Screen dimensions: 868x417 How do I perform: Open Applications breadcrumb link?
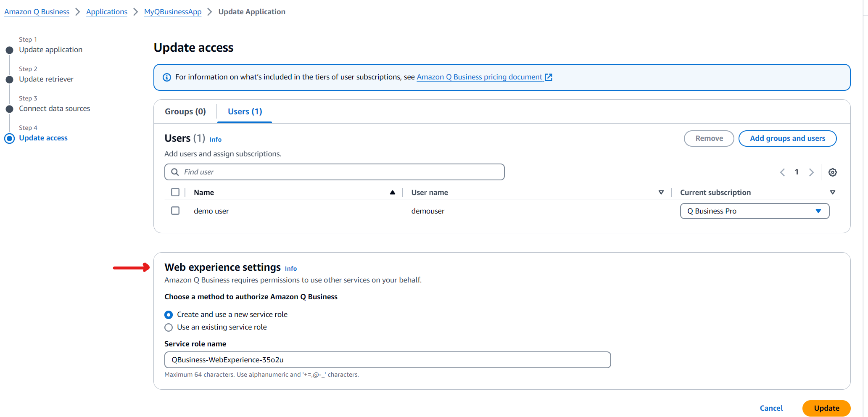click(107, 12)
